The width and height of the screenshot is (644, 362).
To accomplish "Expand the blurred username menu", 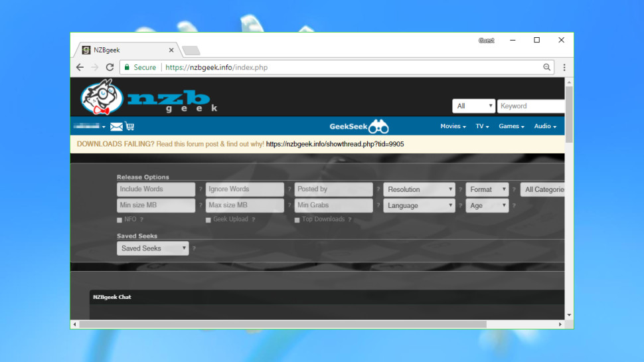I will [89, 127].
